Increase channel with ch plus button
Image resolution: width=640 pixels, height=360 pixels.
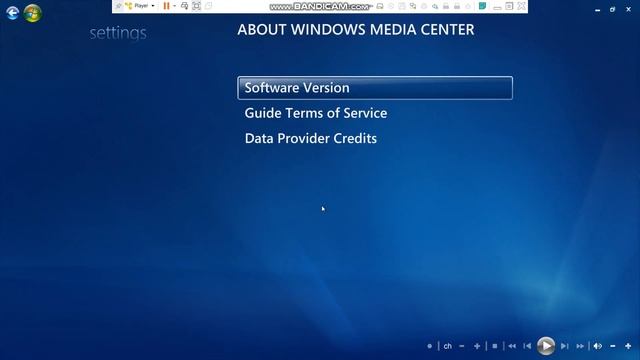(477, 346)
